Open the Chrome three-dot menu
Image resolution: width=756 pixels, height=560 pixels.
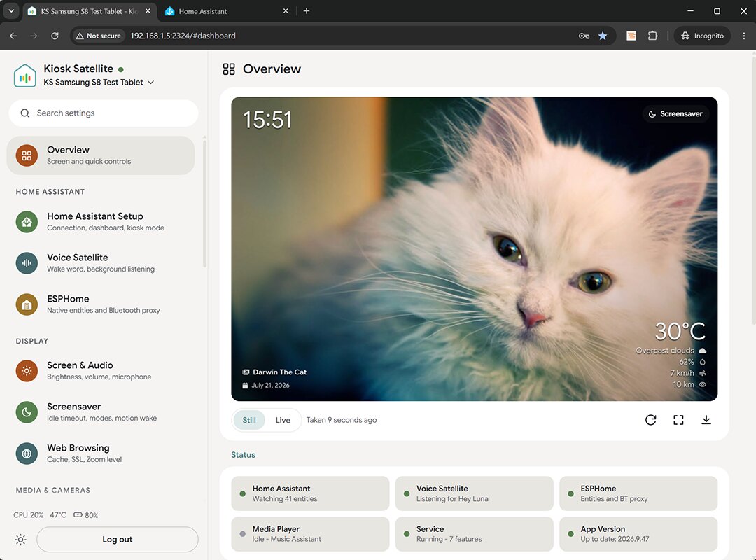[744, 36]
